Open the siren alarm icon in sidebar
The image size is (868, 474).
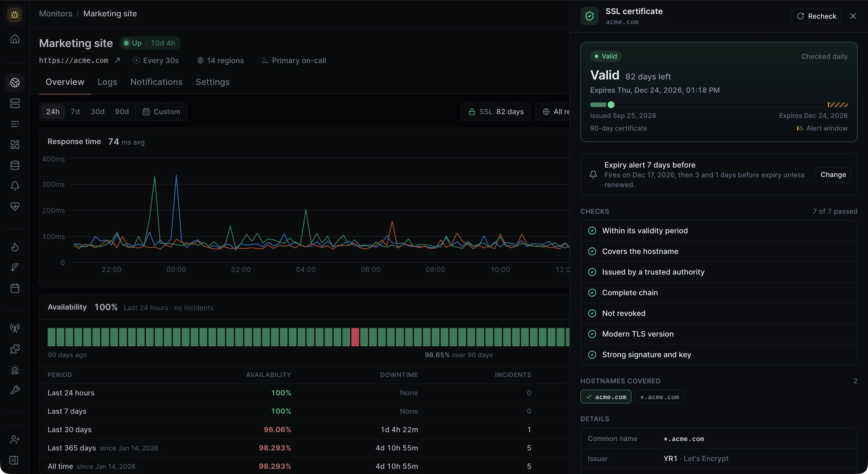point(15,370)
